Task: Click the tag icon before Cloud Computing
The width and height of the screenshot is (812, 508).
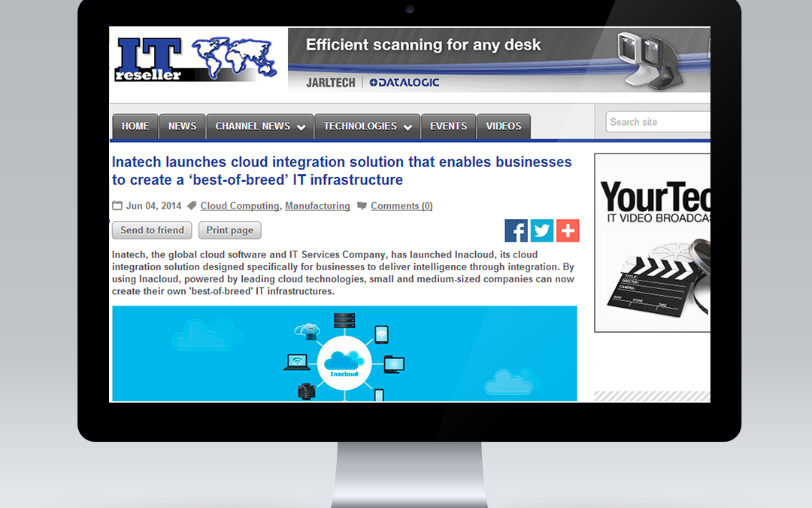Action: pos(192,205)
